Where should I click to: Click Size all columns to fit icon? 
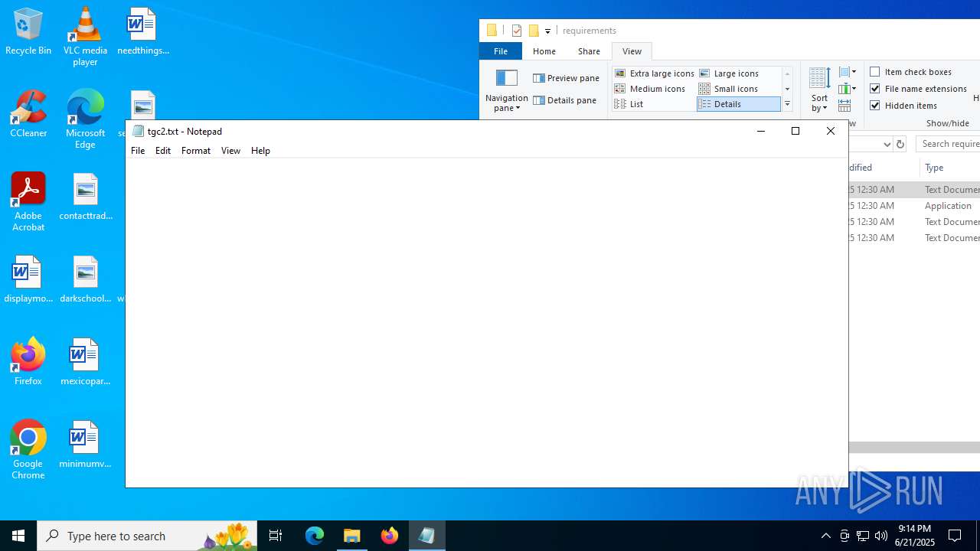pyautogui.click(x=844, y=106)
